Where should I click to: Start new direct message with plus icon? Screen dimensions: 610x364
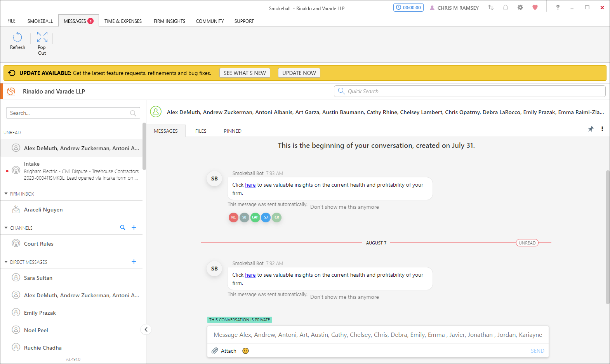click(134, 262)
